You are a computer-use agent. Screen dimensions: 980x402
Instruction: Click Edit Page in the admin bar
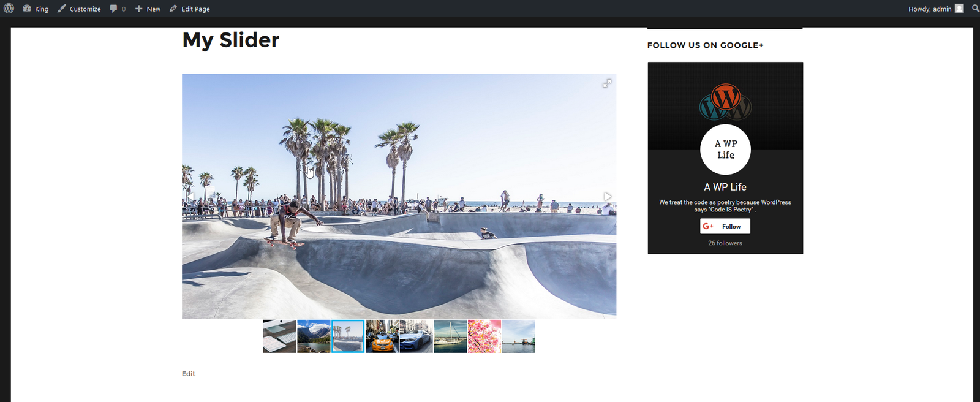[190, 9]
